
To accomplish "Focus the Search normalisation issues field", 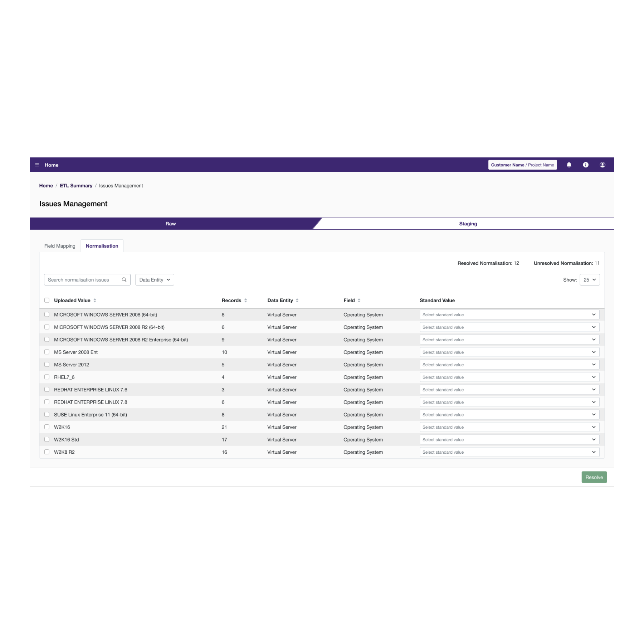I will [82, 280].
